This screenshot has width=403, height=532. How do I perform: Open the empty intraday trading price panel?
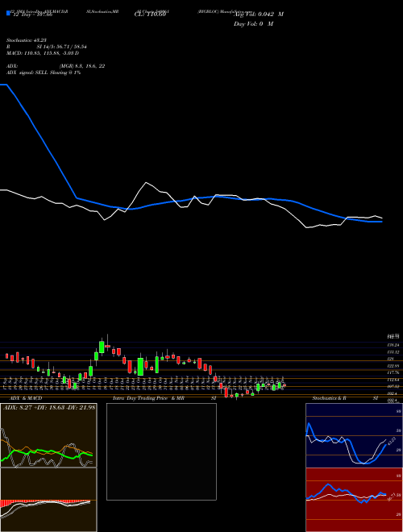(161, 451)
